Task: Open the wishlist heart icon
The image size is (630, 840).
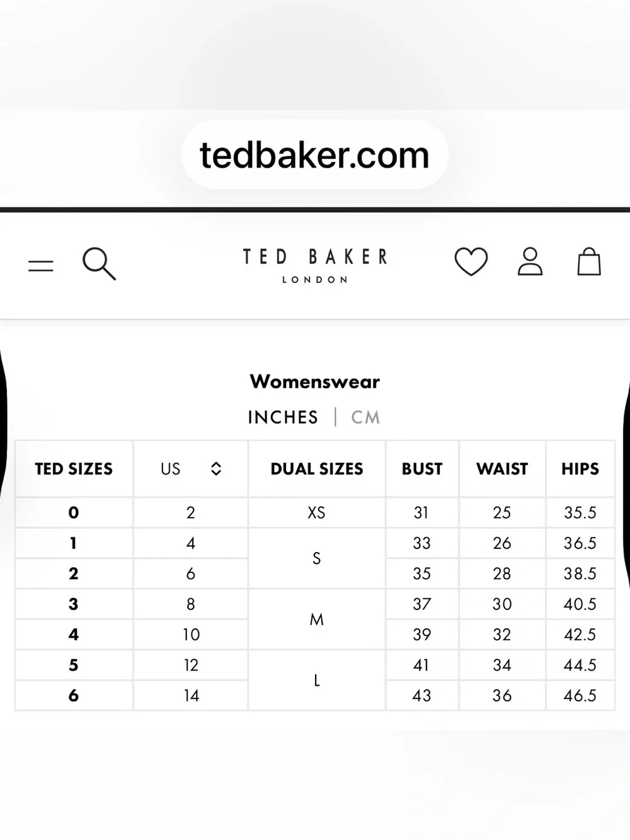Action: [471, 262]
